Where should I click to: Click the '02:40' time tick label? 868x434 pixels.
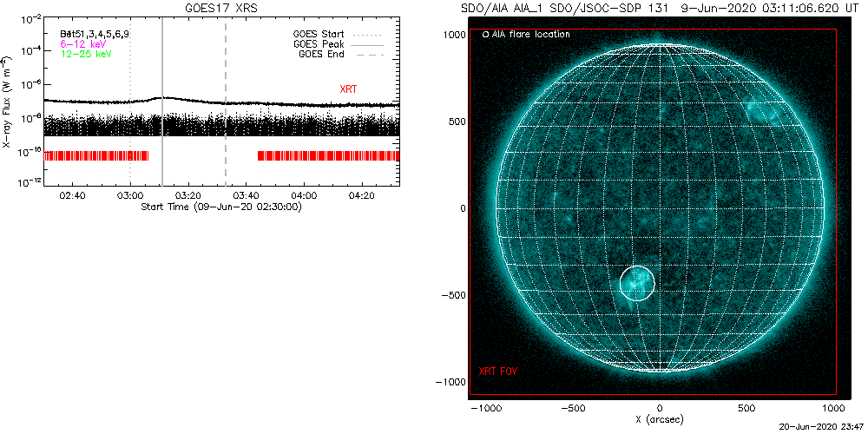coord(72,195)
